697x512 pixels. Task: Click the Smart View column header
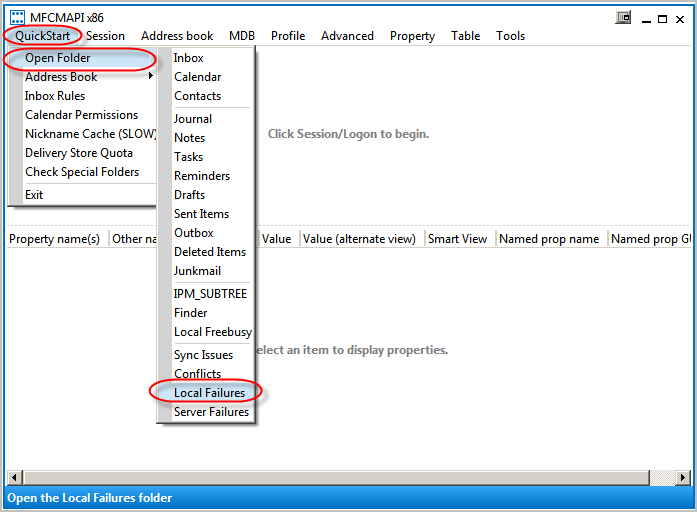(457, 239)
